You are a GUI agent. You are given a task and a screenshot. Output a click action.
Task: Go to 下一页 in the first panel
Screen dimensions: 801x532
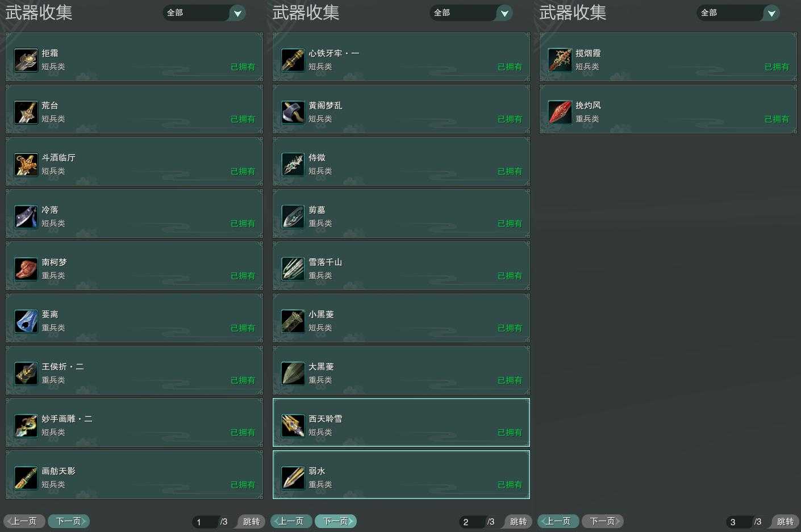point(69,521)
